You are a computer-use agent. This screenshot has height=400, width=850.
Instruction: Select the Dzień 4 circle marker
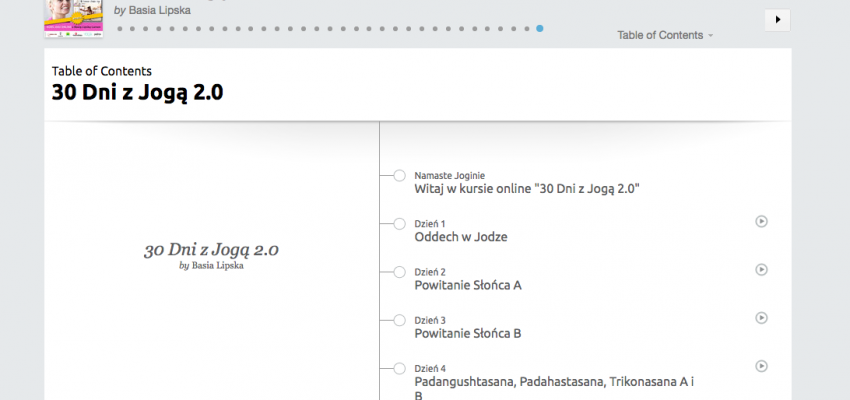[399, 369]
